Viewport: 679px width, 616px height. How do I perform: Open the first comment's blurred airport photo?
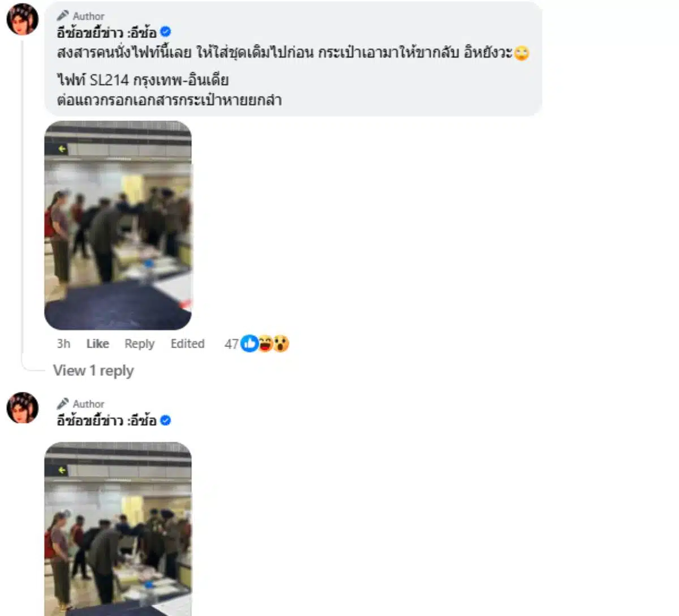118,225
